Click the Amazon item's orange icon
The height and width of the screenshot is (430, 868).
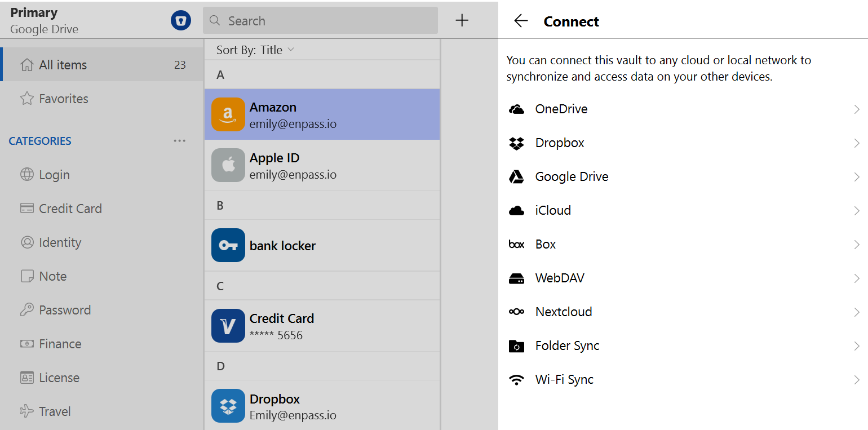[x=228, y=114]
